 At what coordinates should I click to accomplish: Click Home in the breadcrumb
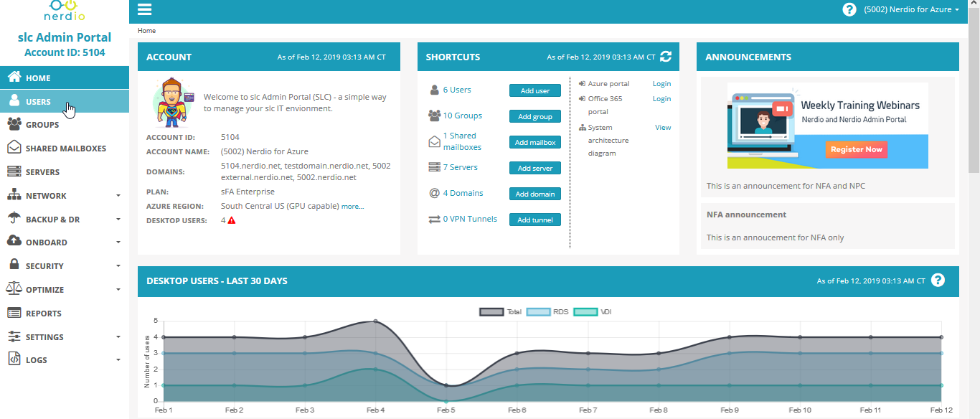[146, 31]
